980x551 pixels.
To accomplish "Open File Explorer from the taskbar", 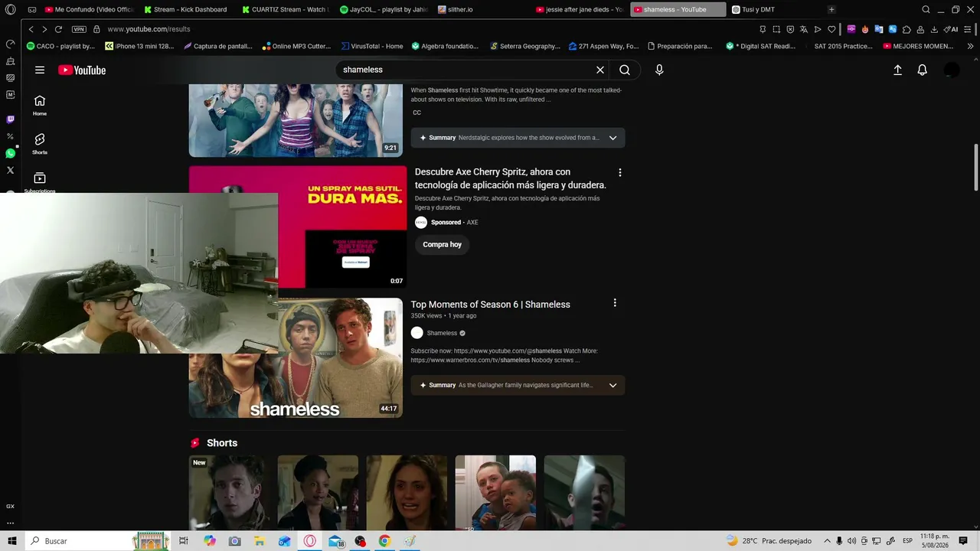I will [260, 541].
